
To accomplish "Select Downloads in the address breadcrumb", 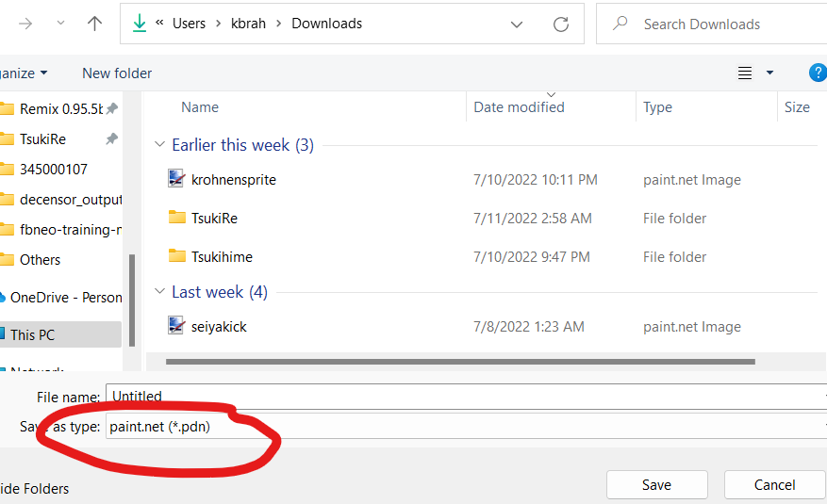I will click(326, 24).
